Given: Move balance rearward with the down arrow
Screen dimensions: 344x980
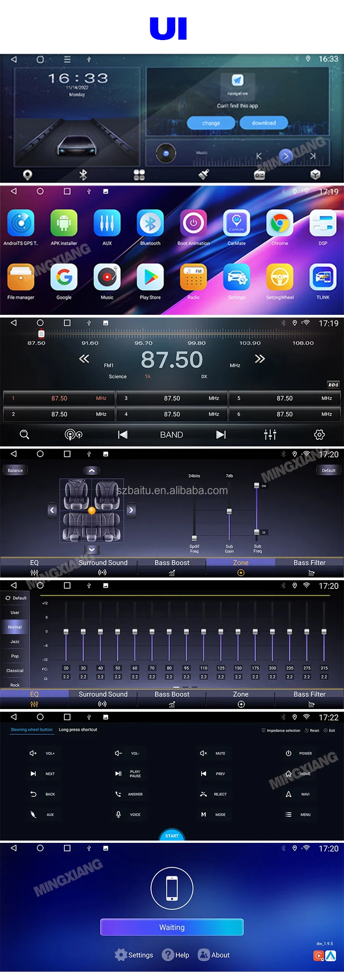Looking at the screenshot, I should (91, 550).
